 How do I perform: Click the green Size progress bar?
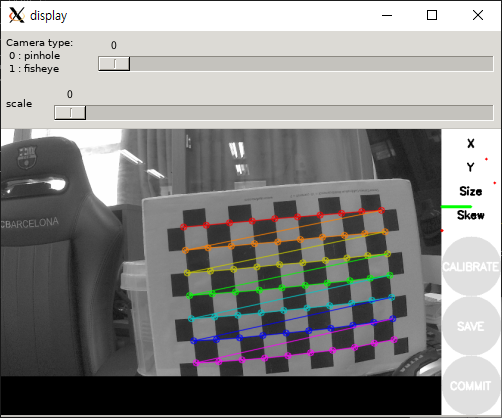[x=456, y=207]
